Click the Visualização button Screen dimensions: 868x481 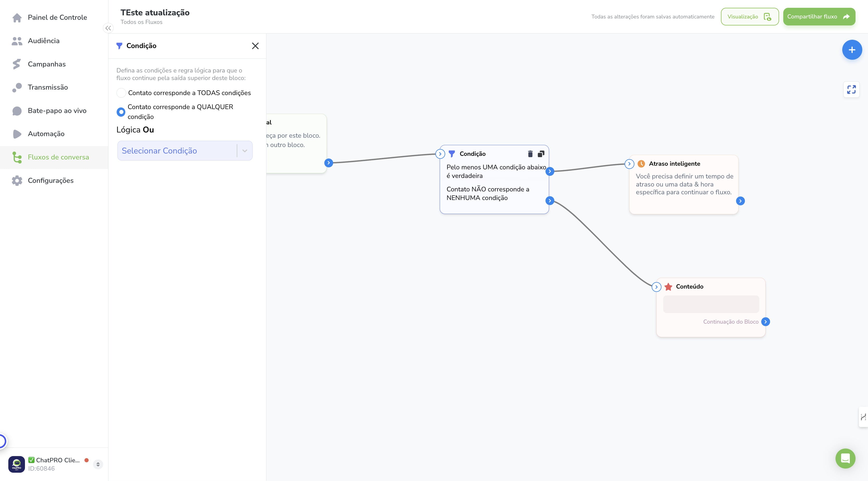point(749,17)
